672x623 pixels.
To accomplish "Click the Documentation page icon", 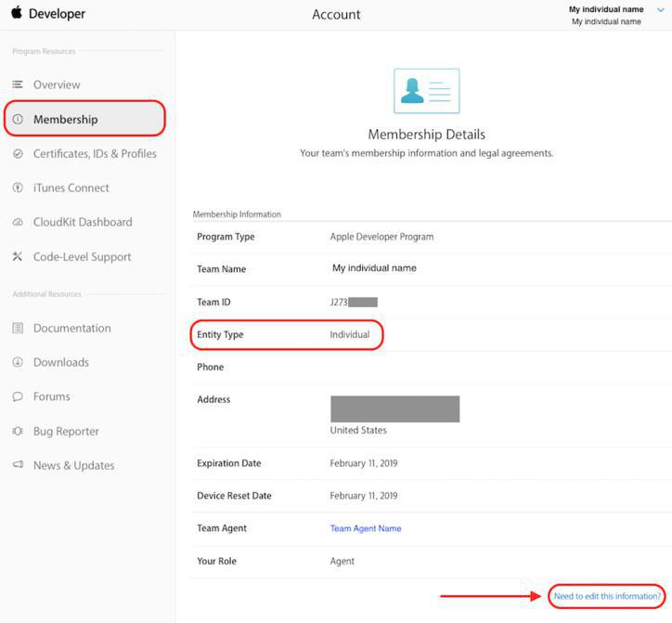I will pos(18,329).
